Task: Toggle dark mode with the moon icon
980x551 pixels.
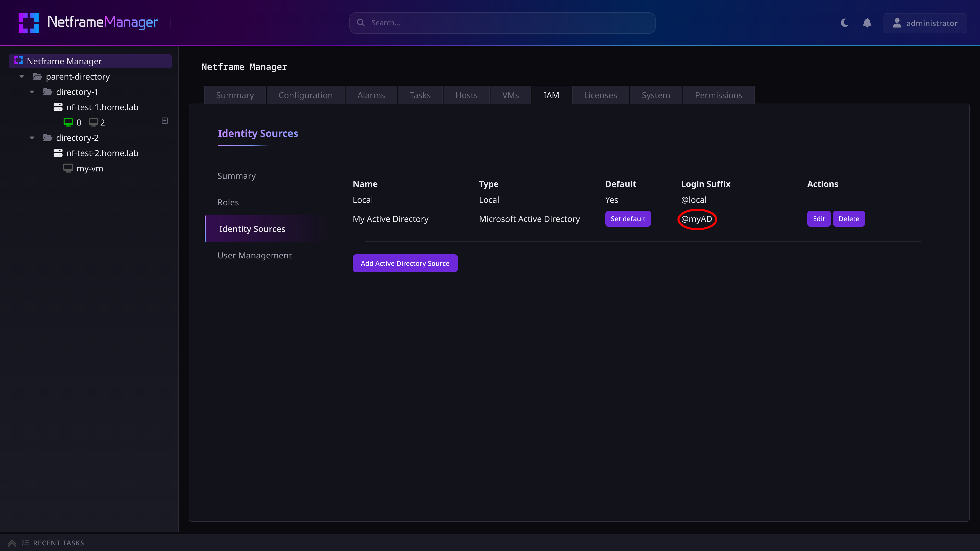Action: coord(844,23)
